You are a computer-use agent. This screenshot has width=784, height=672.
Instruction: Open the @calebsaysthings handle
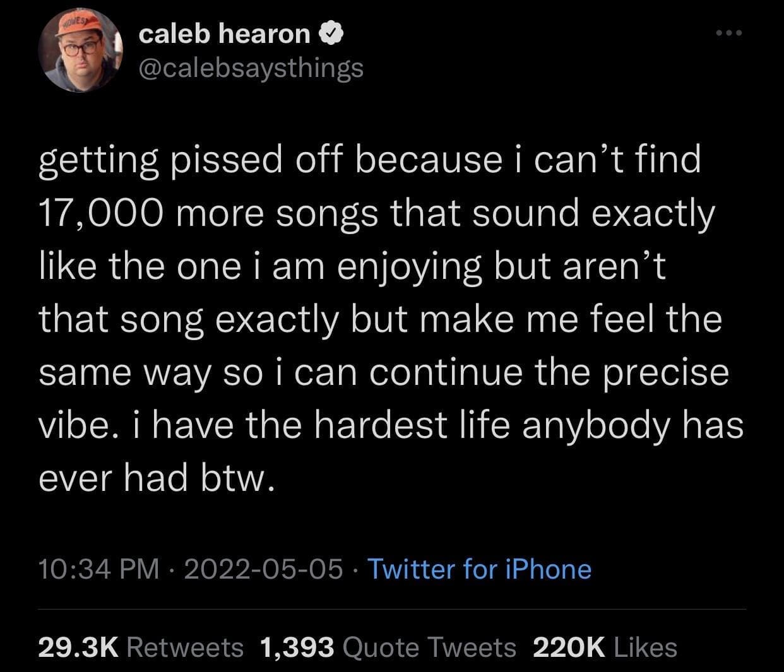point(251,67)
